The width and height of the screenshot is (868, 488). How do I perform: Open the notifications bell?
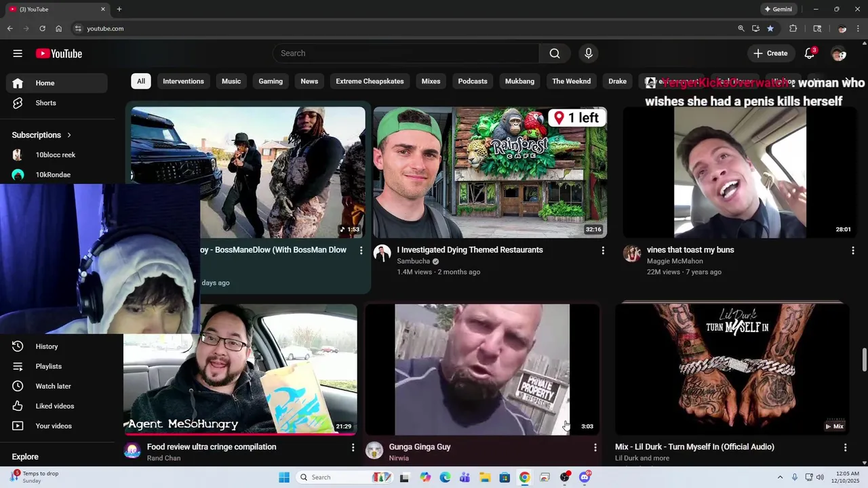tap(810, 54)
